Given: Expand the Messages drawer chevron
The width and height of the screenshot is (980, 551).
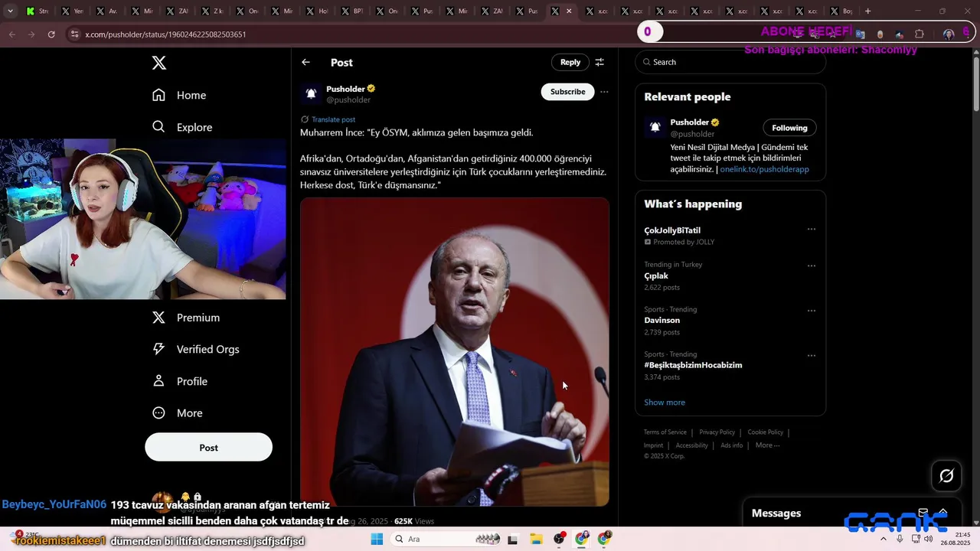Looking at the screenshot, I should coord(943,513).
